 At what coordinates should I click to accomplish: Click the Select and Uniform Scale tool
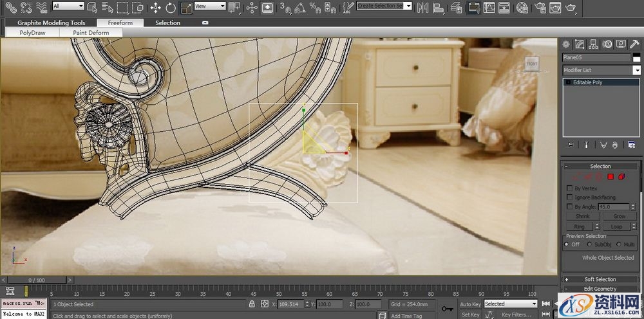[x=186, y=7]
